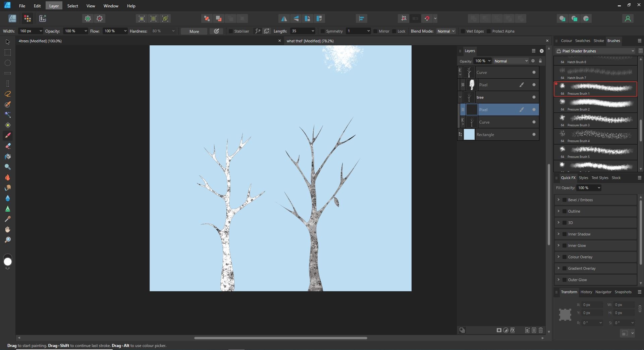
Task: Click the flip horizontal toolbar icon
Action: tap(284, 18)
